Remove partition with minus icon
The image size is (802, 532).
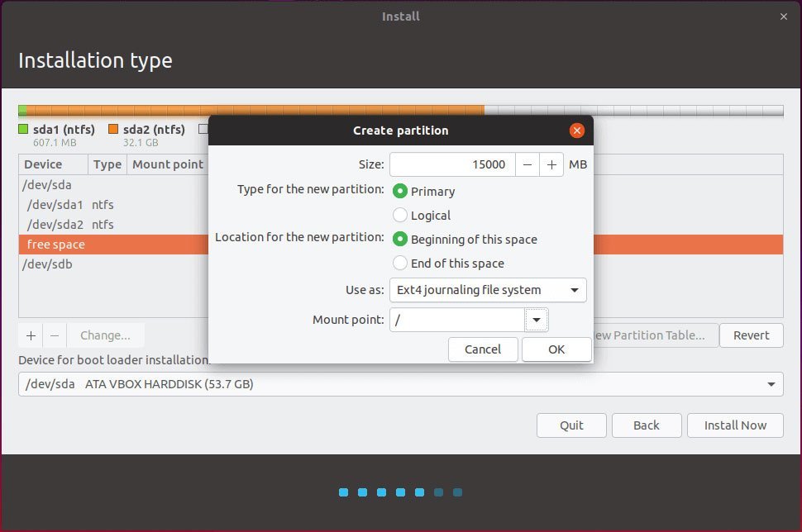point(55,335)
